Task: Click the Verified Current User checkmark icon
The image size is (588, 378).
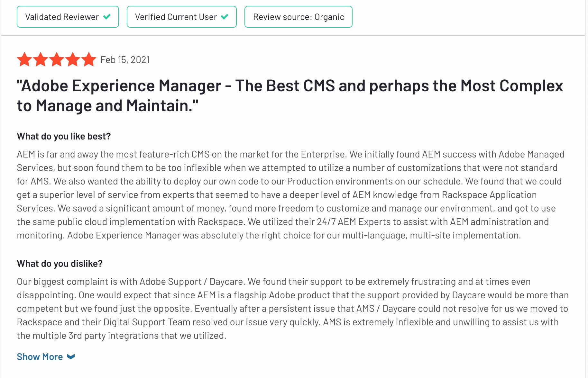Action: click(x=225, y=17)
